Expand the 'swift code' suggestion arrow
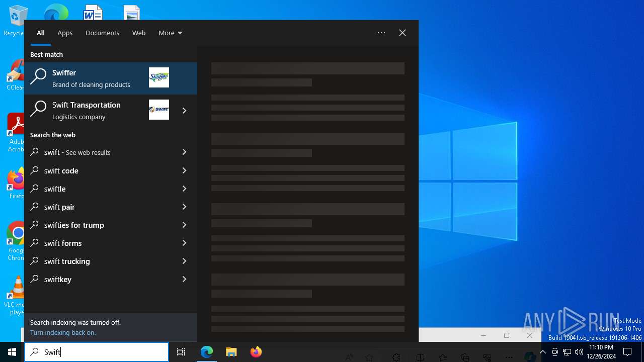This screenshot has width=644, height=362. click(185, 170)
